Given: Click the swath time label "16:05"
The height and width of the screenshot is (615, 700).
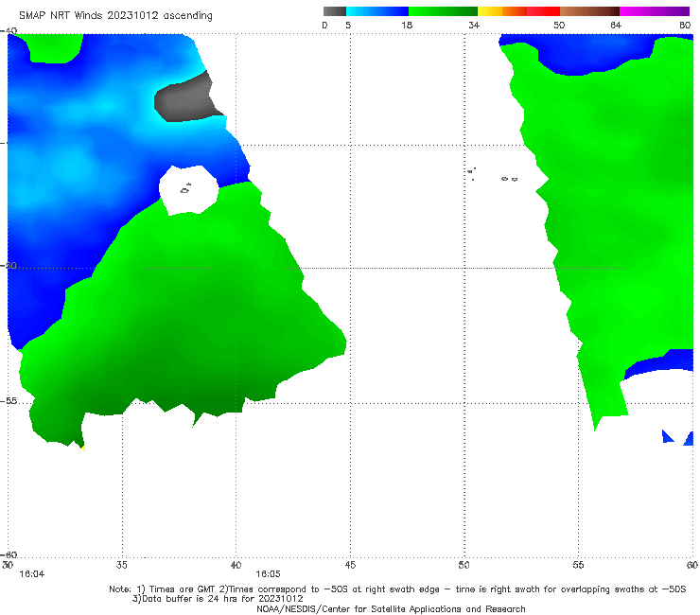Looking at the screenshot, I should (268, 574).
